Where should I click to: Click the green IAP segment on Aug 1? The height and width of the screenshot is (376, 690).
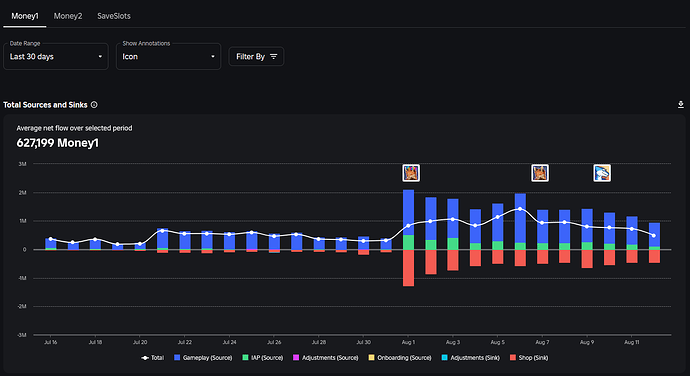[x=408, y=242]
